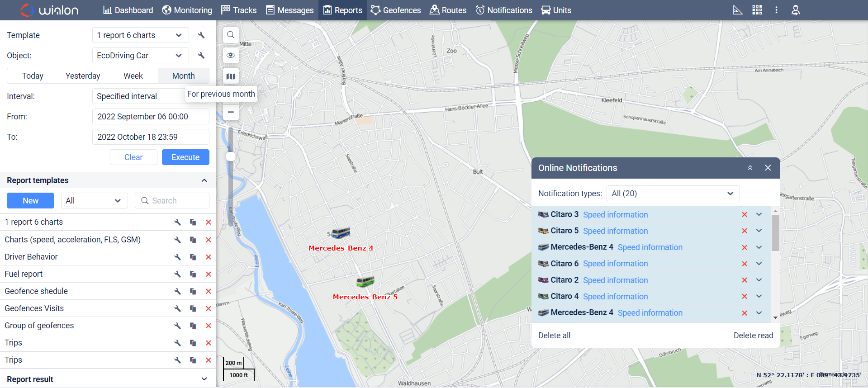
Task: Click the wrench icon beside Template
Action: (x=201, y=35)
